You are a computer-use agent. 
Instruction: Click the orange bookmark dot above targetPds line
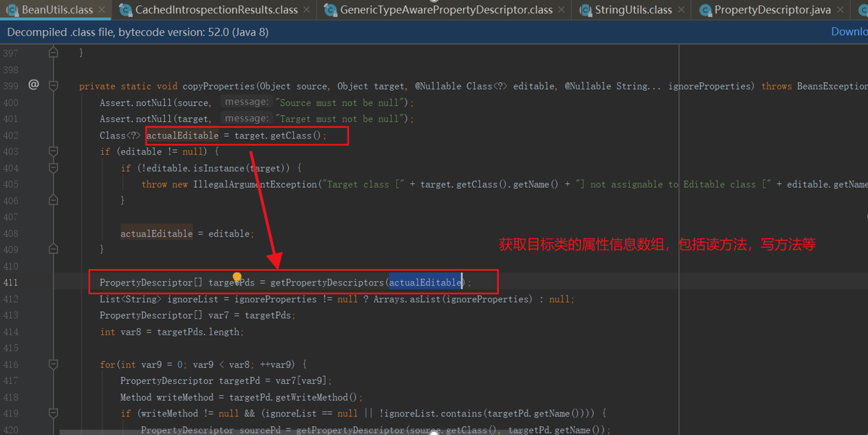(237, 275)
